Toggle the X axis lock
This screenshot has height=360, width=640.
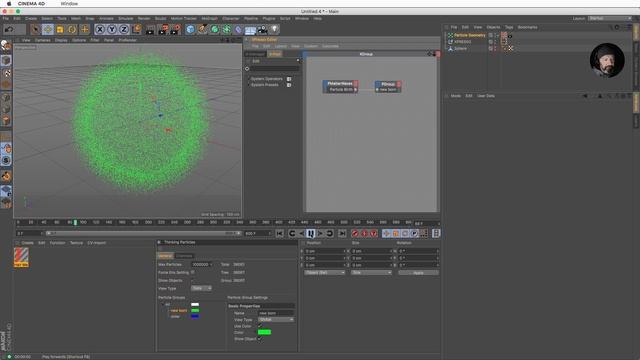[100, 29]
